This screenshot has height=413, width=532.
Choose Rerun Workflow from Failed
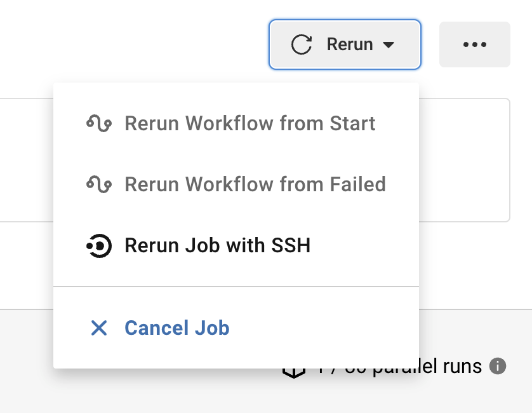click(255, 184)
